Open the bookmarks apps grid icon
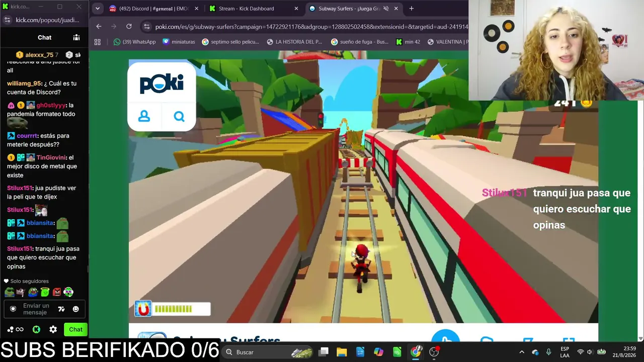The height and width of the screenshot is (362, 644). coord(98,42)
